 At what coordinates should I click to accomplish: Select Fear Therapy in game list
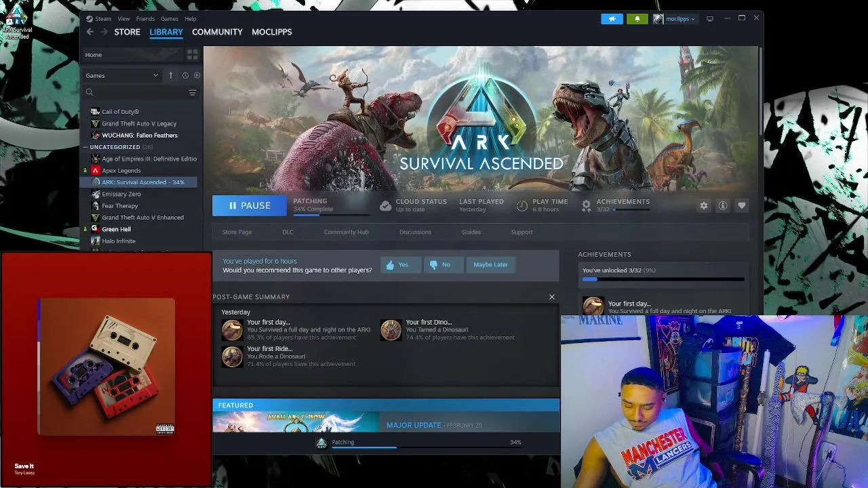(119, 206)
